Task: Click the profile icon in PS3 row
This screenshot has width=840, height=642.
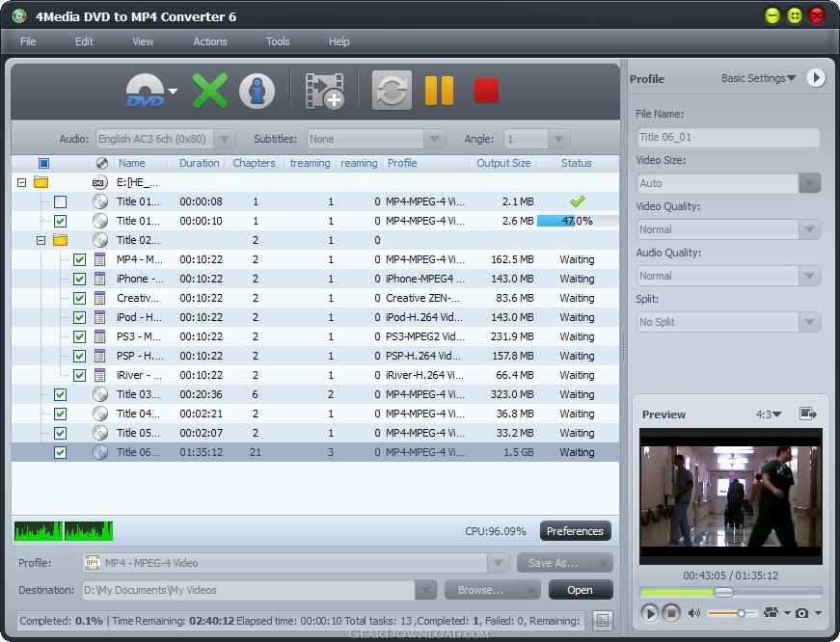Action: pos(99,336)
